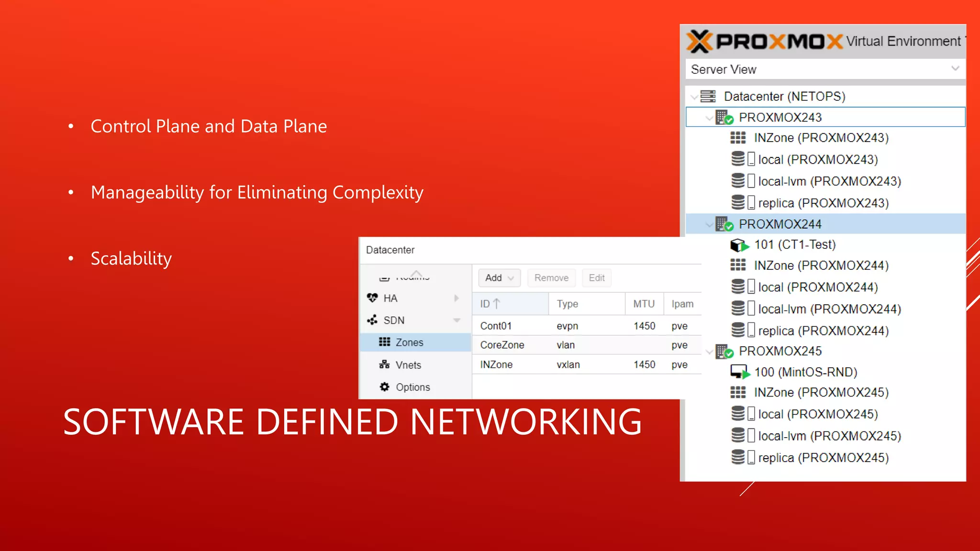This screenshot has height=551, width=980.
Task: Select PROXMOX244 tree label
Action: [780, 224]
